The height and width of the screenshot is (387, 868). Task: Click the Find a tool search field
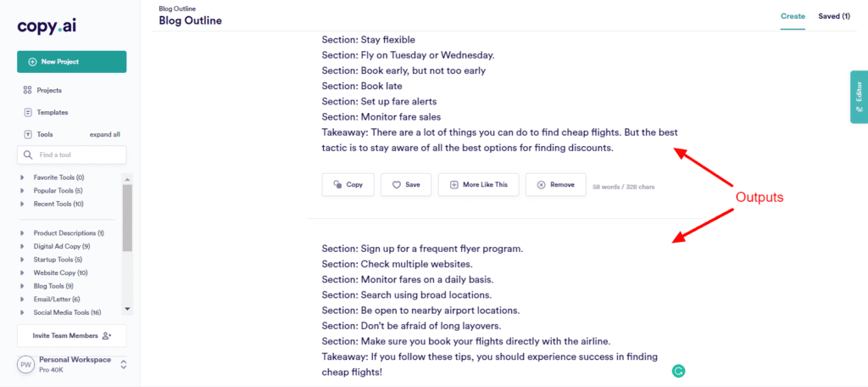point(76,155)
